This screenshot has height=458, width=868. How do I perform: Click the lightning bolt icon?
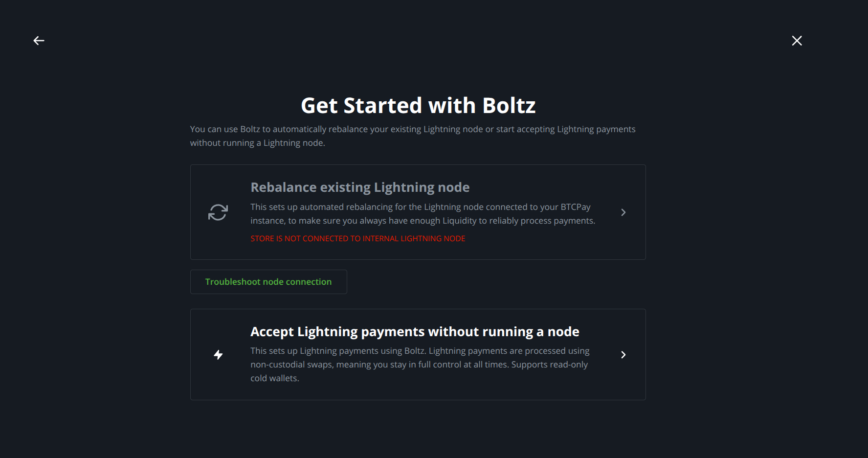[219, 355]
